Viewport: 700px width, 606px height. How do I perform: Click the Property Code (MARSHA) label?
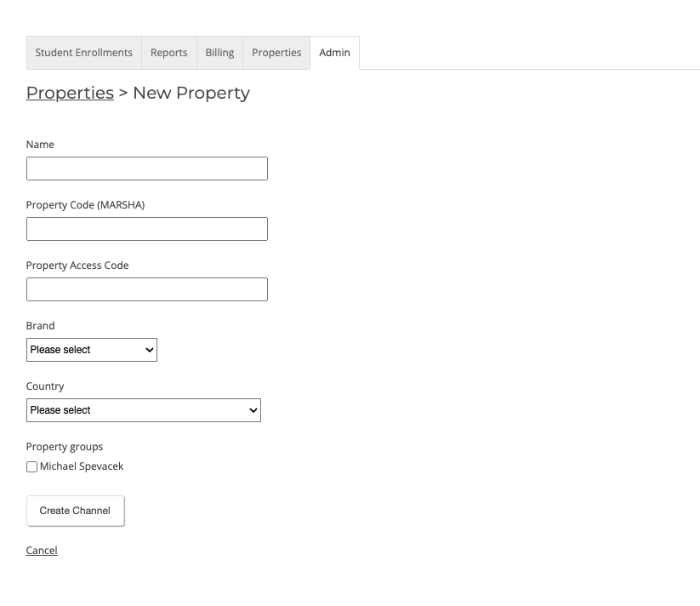85,205
